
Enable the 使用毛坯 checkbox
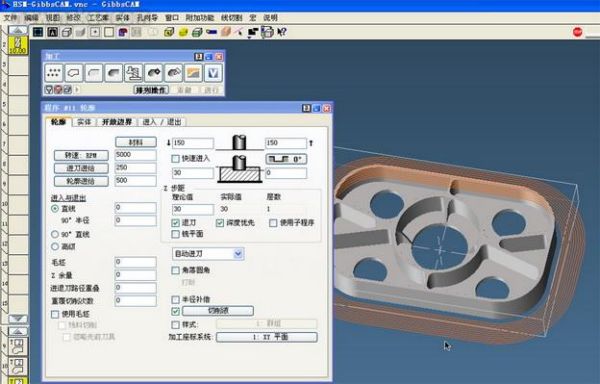[55, 314]
